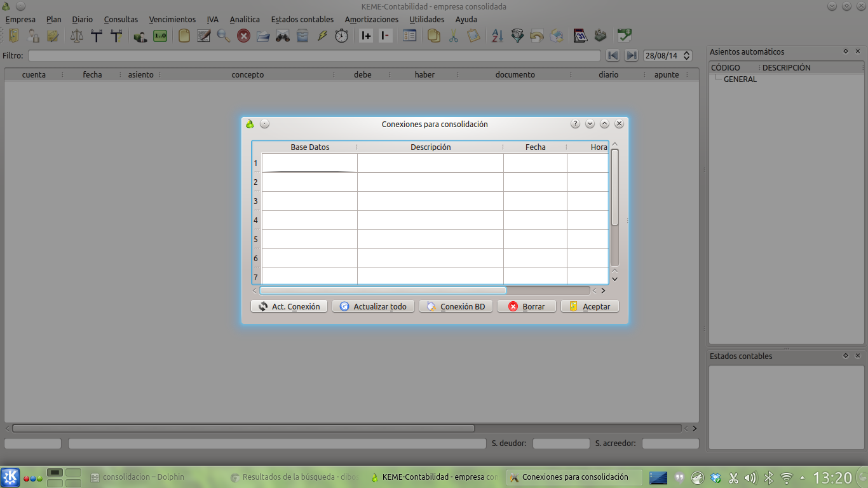The width and height of the screenshot is (868, 488).
Task: Click the lightning bolt toolbar icon
Action: (x=322, y=36)
